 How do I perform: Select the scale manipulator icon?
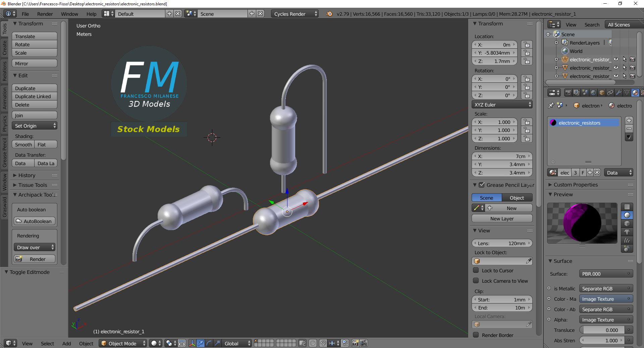point(217,343)
